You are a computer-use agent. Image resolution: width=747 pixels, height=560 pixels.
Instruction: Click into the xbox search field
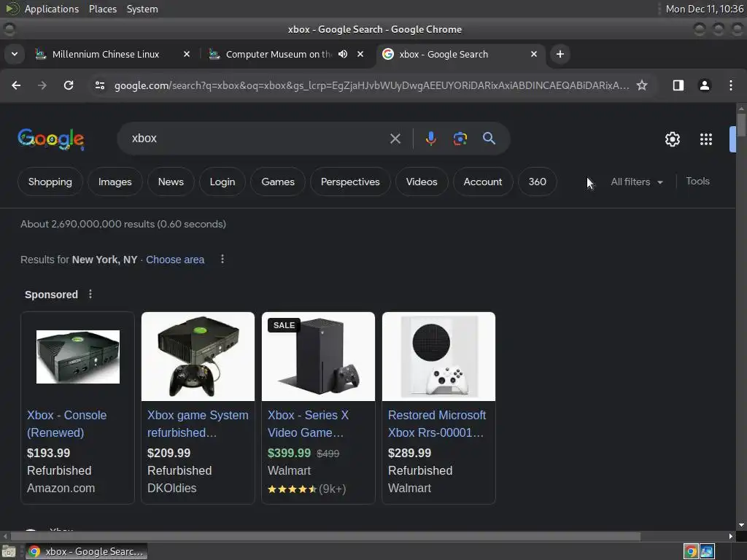tap(258, 139)
